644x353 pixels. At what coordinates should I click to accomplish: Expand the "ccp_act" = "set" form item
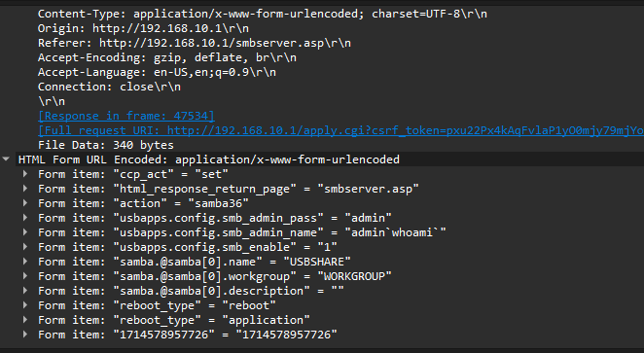25,174
